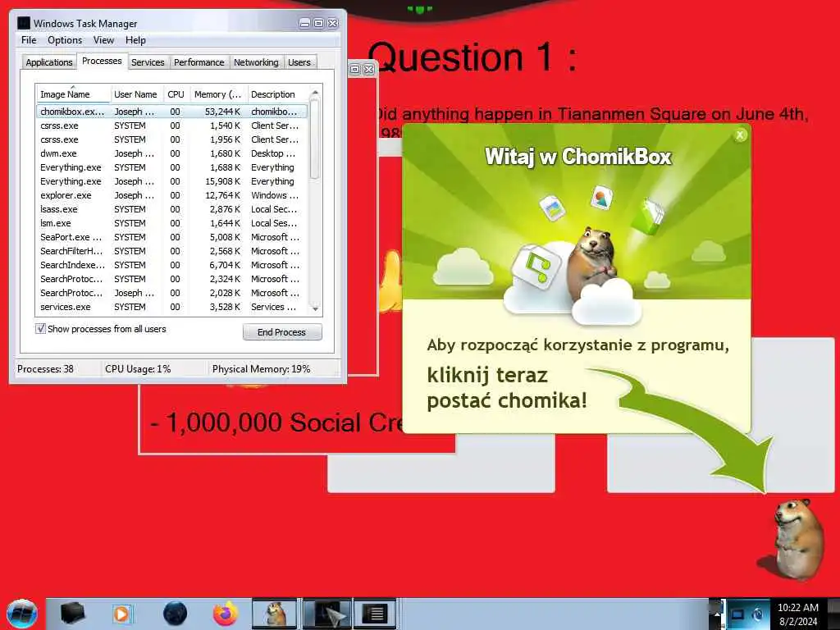Switch to the Performance tab
Screen dimensions: 840x630
click(199, 62)
